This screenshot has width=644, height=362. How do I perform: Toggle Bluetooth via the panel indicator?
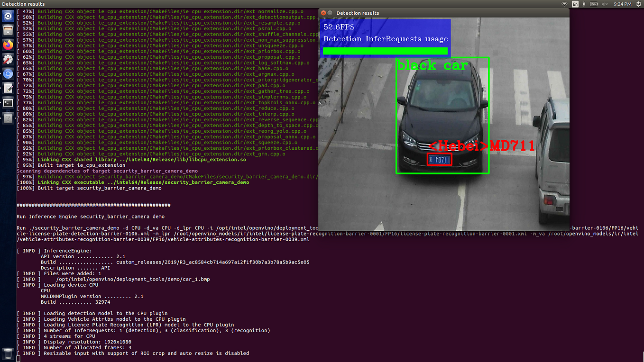[584, 4]
